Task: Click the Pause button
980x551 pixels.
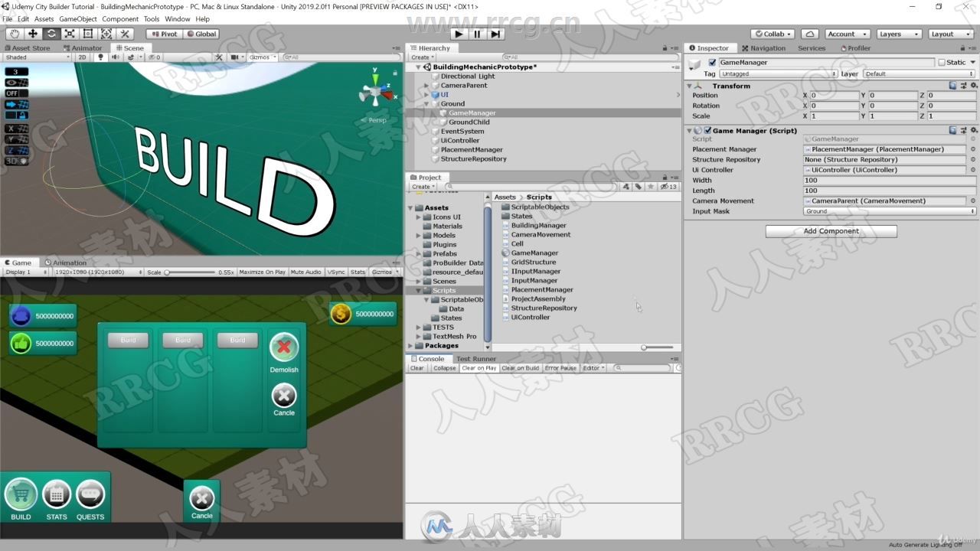Action: [x=477, y=34]
